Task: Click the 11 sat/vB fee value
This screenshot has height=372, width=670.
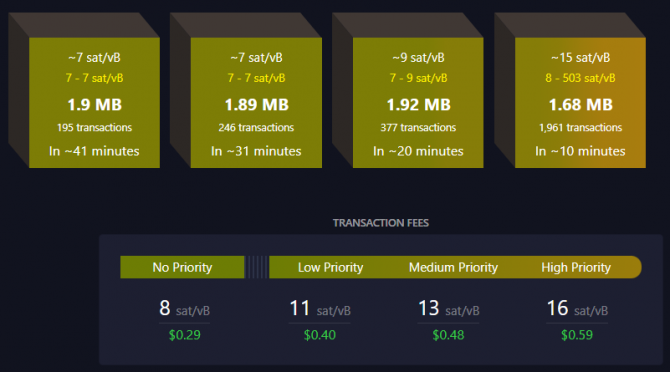Action: click(x=320, y=308)
